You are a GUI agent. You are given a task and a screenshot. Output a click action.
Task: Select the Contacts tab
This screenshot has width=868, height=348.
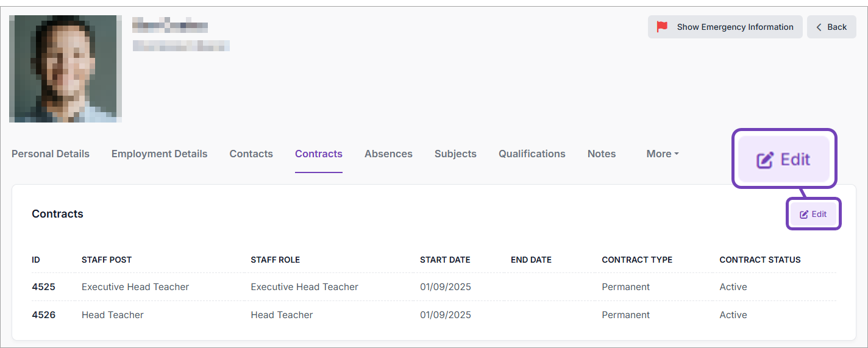click(x=251, y=154)
